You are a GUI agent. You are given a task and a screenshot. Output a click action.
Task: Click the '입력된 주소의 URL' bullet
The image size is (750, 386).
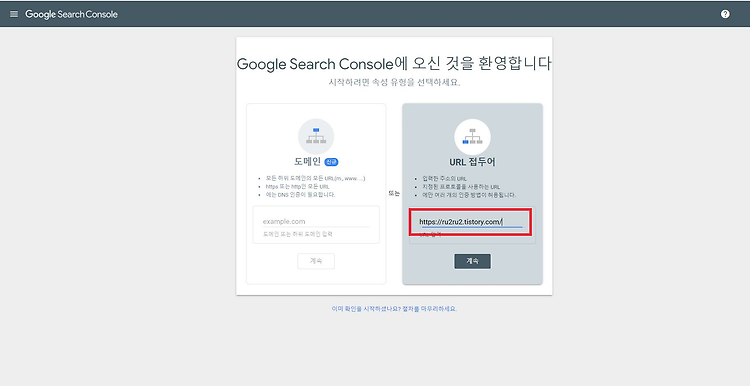(x=444, y=179)
